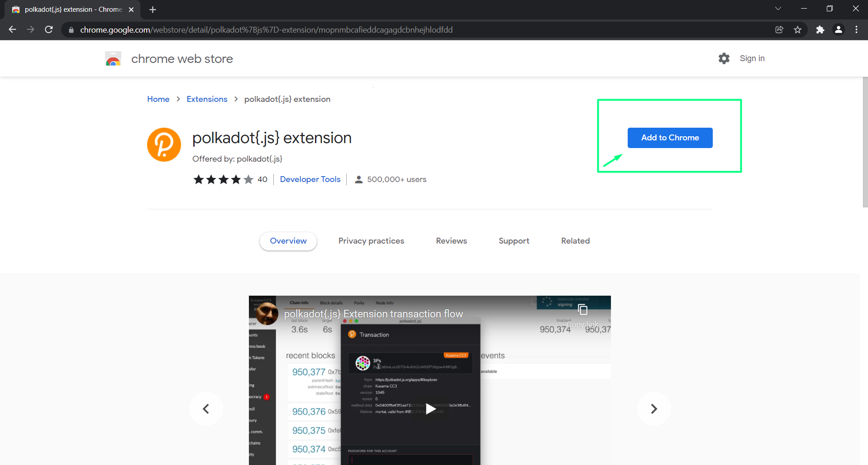Open the Developer Tools category link
The height and width of the screenshot is (465, 868).
tap(310, 179)
